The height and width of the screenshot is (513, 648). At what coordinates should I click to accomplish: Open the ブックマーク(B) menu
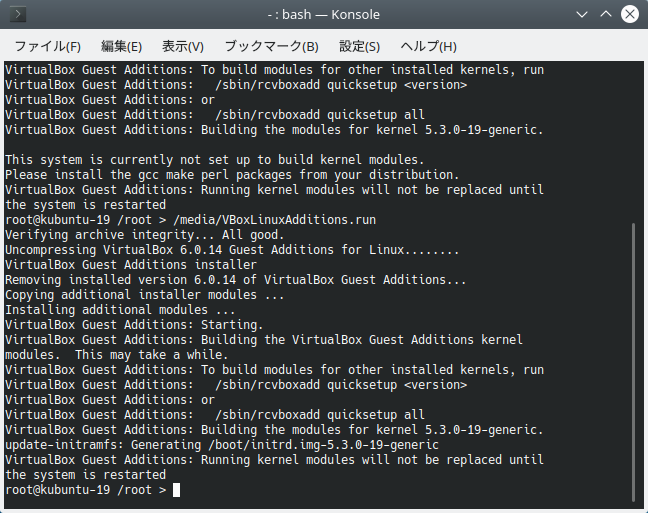[272, 46]
